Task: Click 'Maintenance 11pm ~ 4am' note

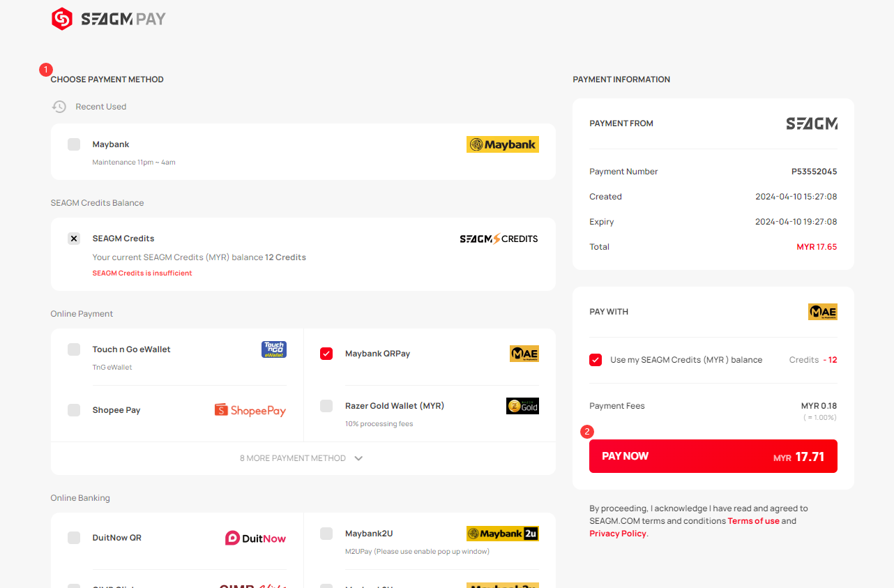Action: (134, 163)
